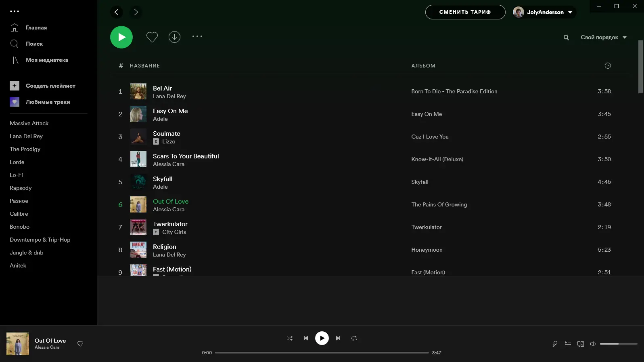Open Разное playlist in sidebar

click(x=19, y=201)
